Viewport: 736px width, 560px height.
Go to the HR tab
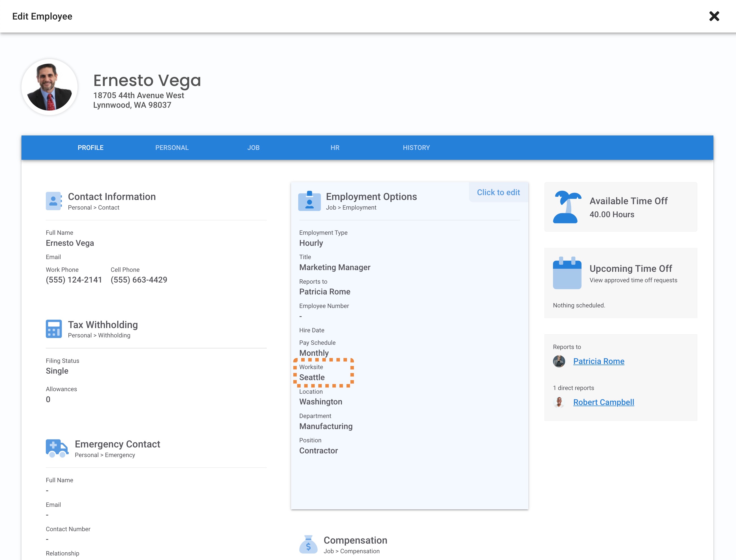pos(335,148)
